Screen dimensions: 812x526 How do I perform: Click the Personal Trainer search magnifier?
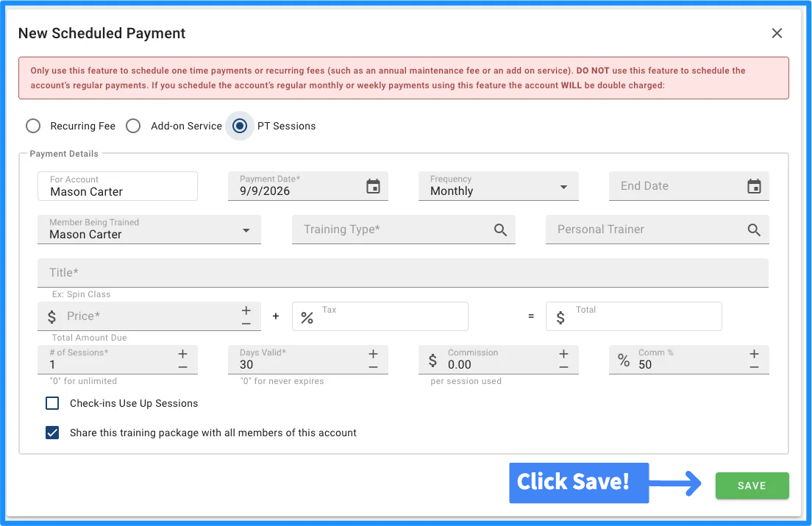click(753, 230)
